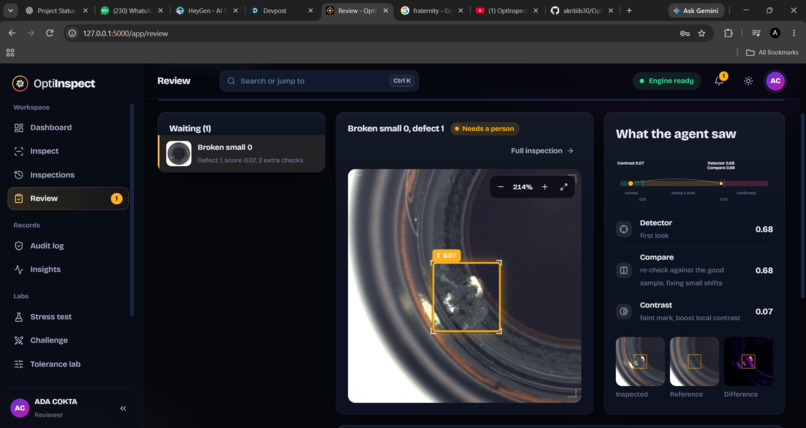
Task: Click the contrast marker on score scale
Action: click(x=630, y=183)
